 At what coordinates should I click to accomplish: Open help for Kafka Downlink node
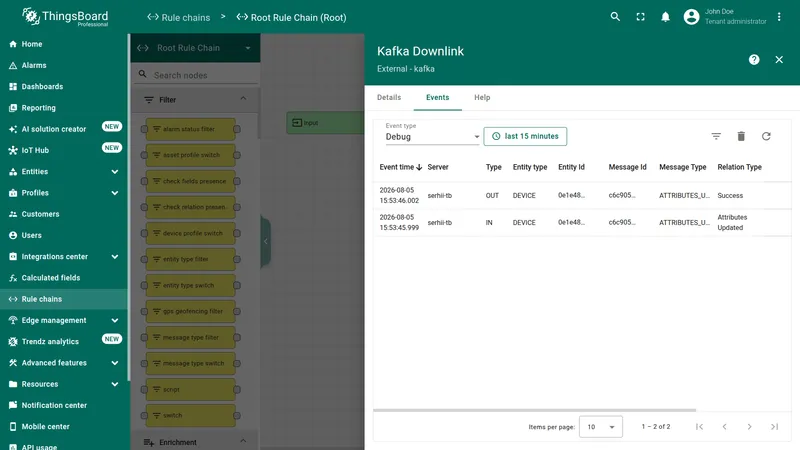coord(754,60)
